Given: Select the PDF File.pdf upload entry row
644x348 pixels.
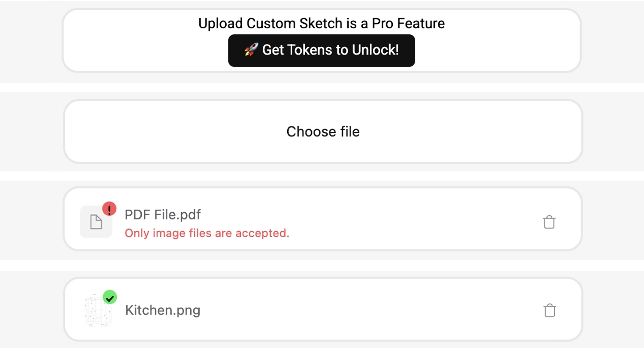Looking at the screenshot, I should coord(321,219).
